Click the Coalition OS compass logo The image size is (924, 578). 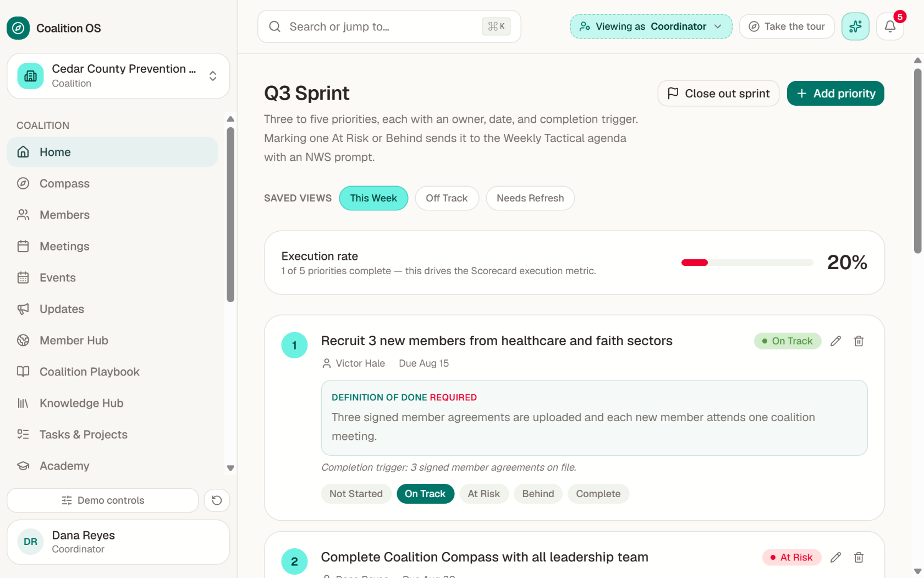(18, 28)
